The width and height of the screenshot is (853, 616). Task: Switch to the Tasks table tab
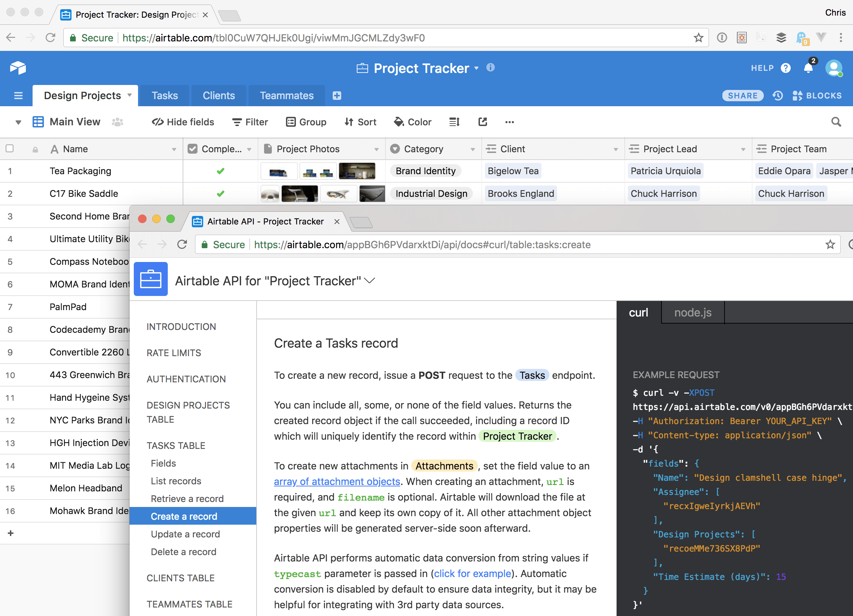[165, 96]
